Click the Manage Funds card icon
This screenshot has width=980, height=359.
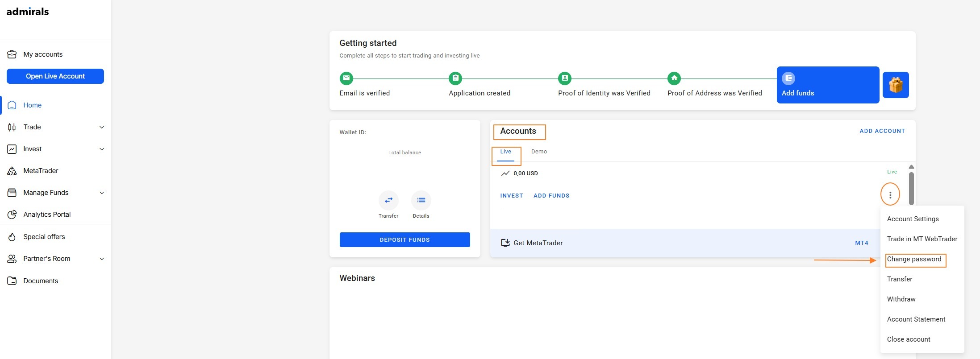(x=12, y=193)
